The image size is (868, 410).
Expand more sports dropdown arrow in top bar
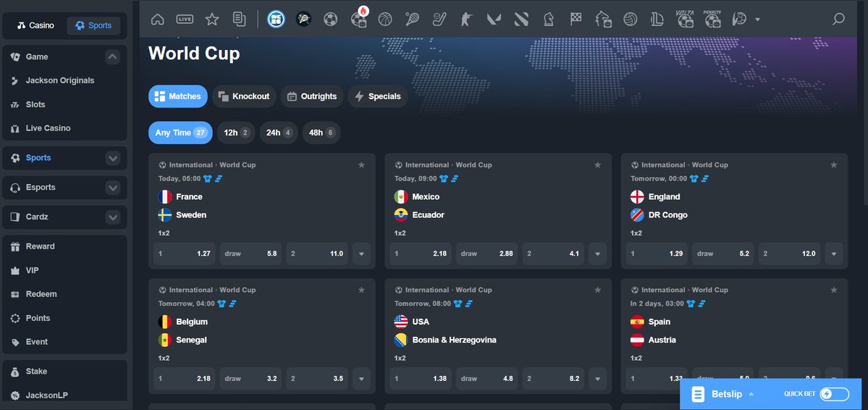point(757,20)
